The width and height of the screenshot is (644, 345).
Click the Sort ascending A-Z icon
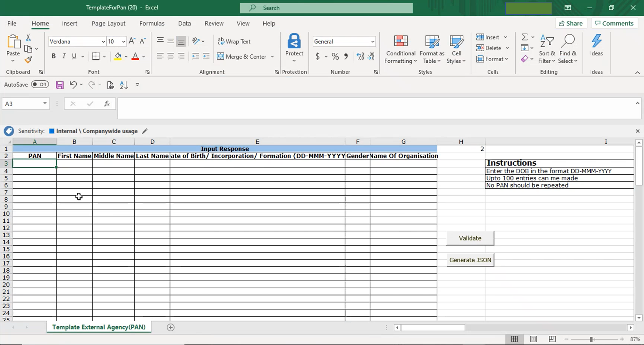click(x=124, y=85)
